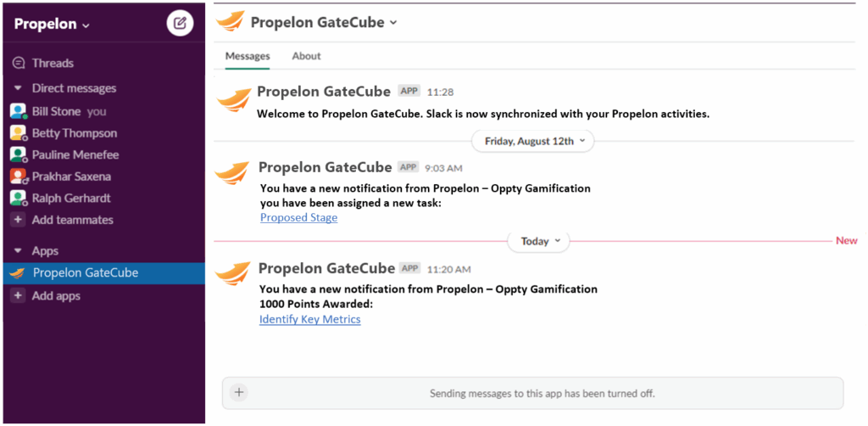Open the Today date dropdown
Viewport: 868px width, 426px height.
pos(538,242)
